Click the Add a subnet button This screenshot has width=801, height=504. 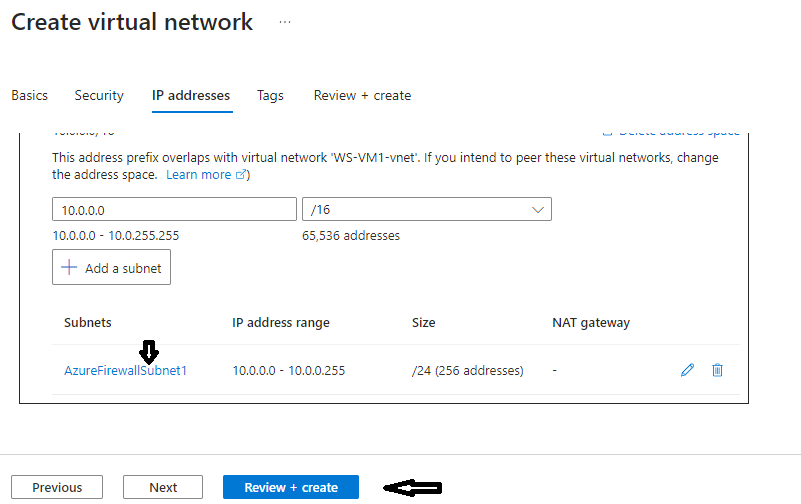[x=112, y=268]
